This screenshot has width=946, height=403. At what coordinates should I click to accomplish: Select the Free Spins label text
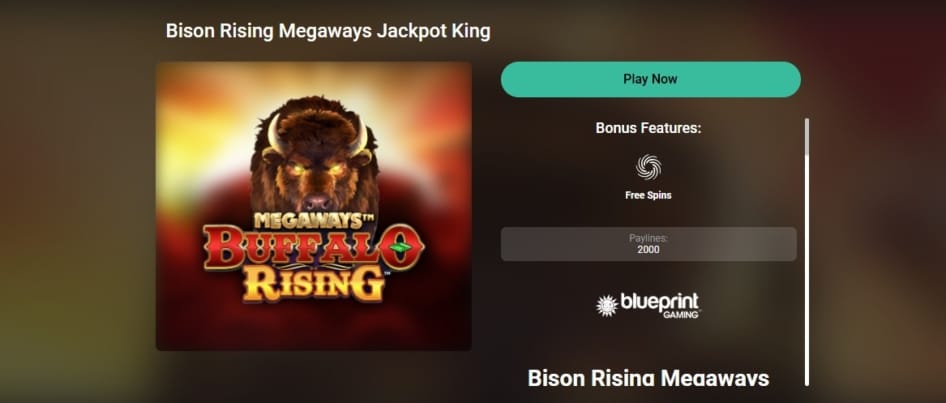pyautogui.click(x=648, y=195)
